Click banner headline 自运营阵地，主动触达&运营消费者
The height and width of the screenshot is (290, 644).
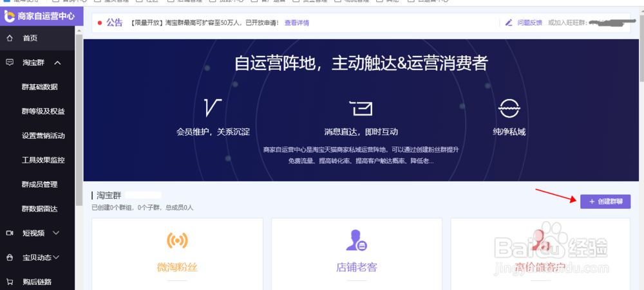361,64
